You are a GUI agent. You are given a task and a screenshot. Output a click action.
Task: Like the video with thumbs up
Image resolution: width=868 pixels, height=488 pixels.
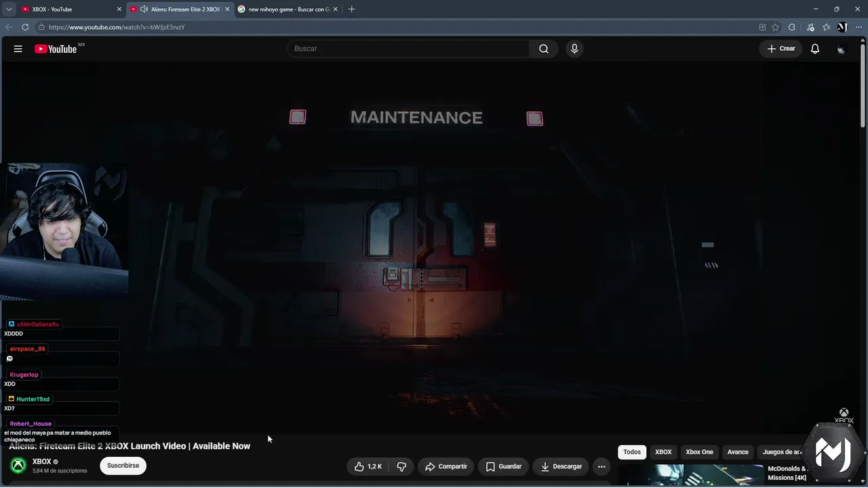coord(368,466)
